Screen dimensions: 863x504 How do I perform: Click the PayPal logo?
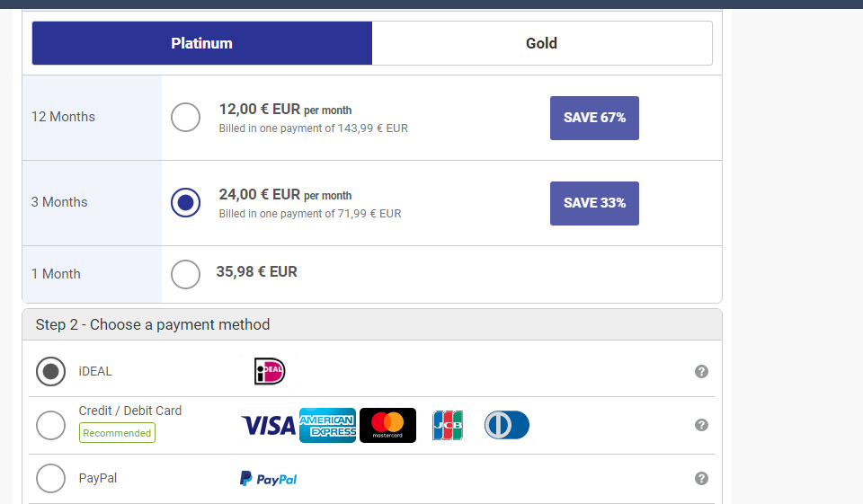click(x=268, y=479)
